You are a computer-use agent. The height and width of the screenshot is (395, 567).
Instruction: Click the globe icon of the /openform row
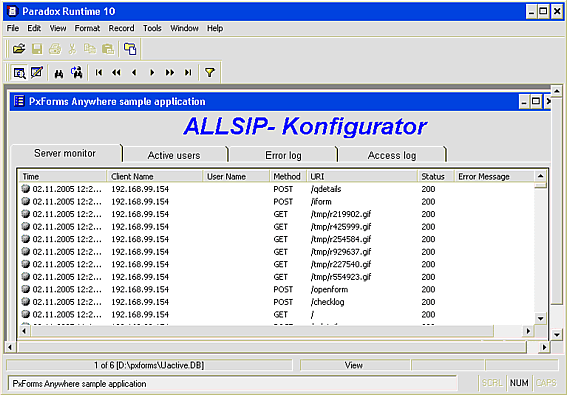point(26,289)
